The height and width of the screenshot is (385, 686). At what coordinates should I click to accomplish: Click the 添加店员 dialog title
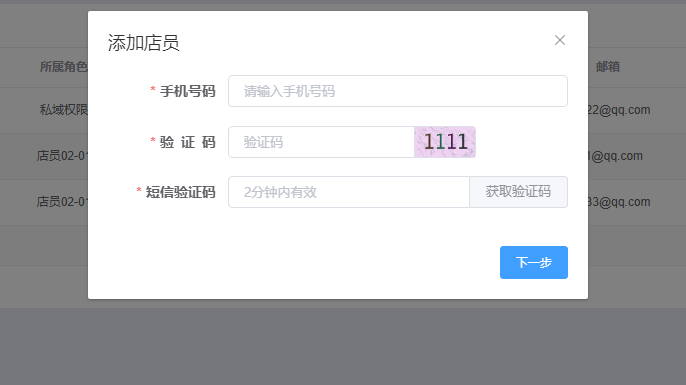point(144,43)
